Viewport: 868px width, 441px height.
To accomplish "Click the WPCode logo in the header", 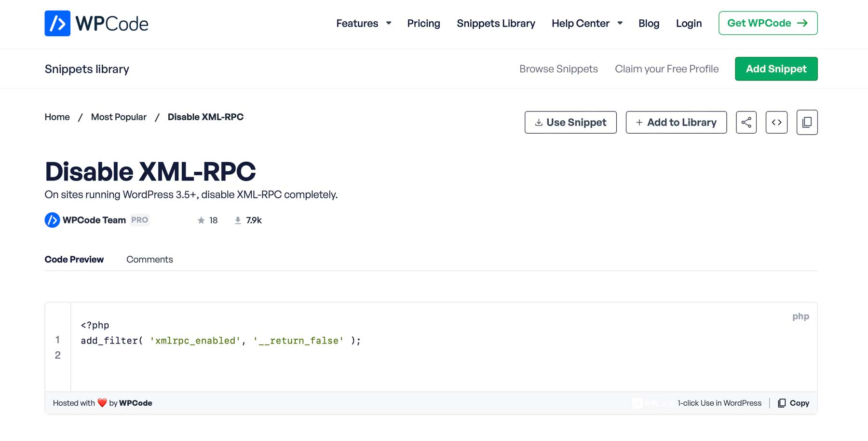I will 96,23.
